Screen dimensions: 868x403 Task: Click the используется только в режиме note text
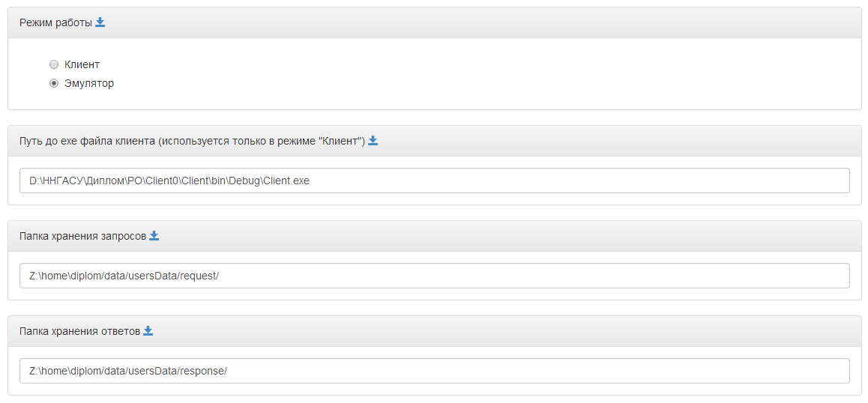(x=262, y=141)
